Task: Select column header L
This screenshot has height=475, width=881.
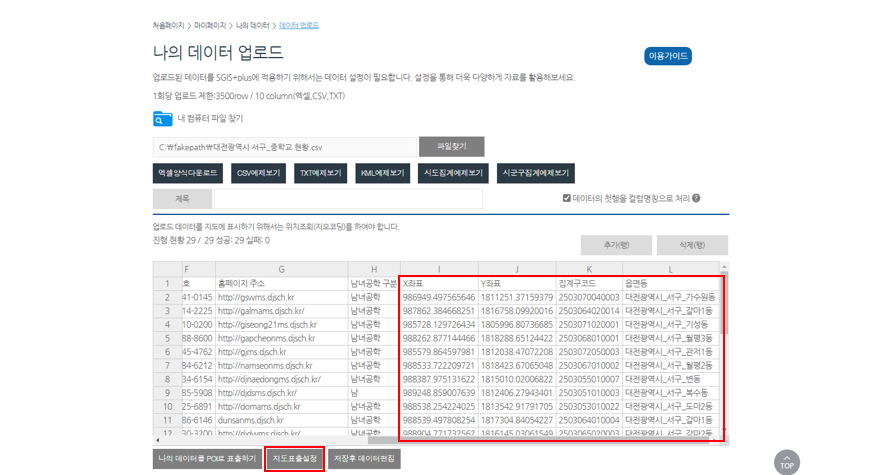Action: [670, 269]
